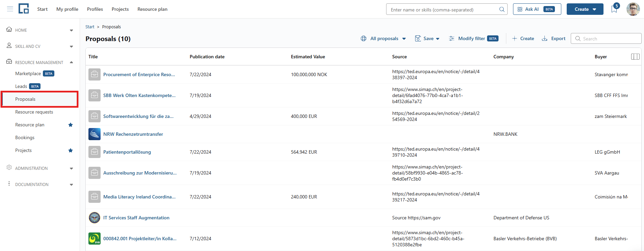
Task: Select Bookings in the sidebar
Action: [x=25, y=137]
